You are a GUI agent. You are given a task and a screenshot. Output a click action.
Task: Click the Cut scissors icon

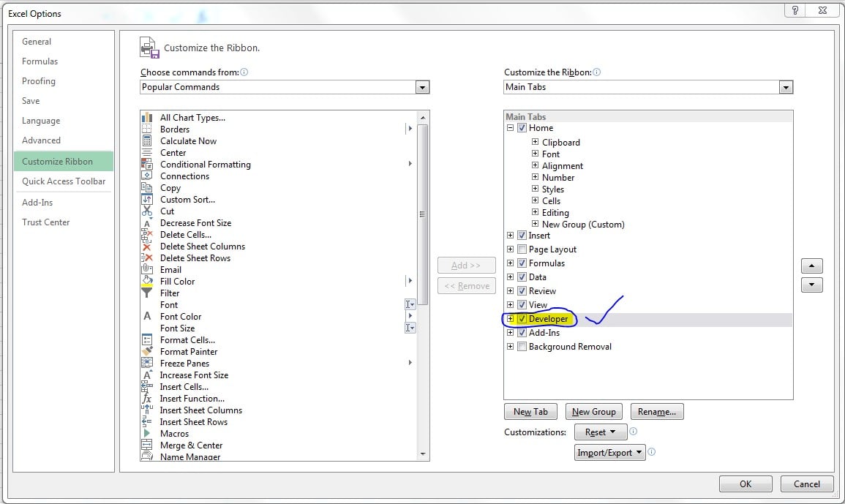(146, 211)
